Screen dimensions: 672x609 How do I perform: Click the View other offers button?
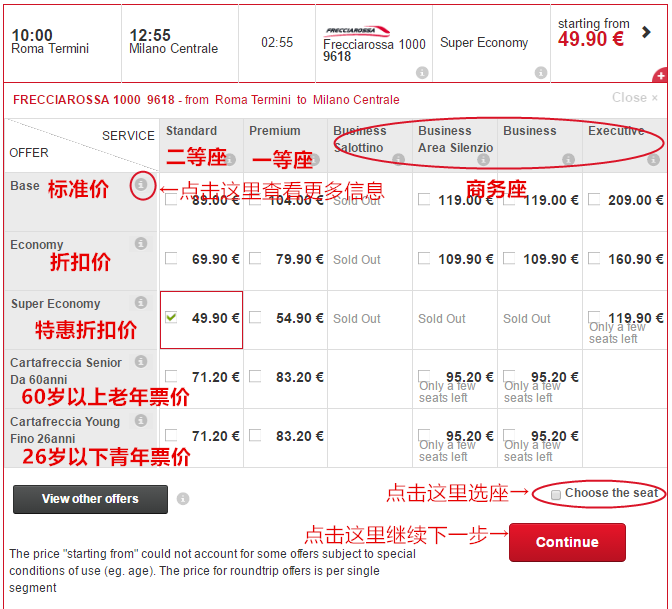(90, 499)
